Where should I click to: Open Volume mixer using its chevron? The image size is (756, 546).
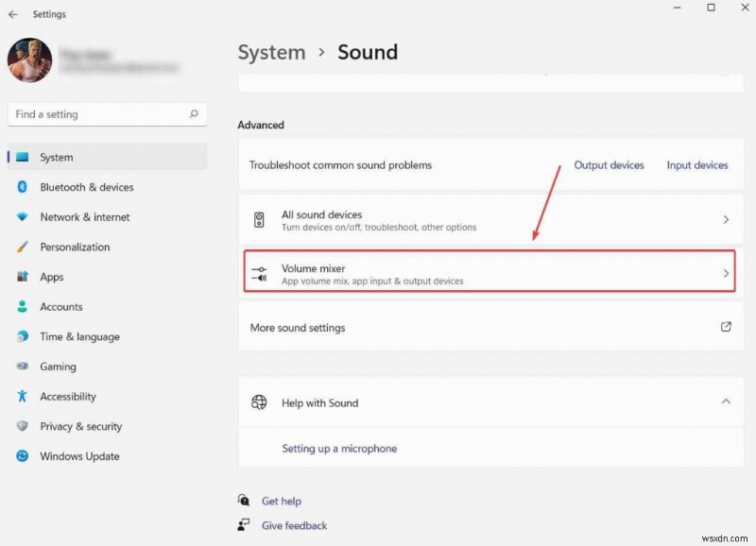coord(725,273)
